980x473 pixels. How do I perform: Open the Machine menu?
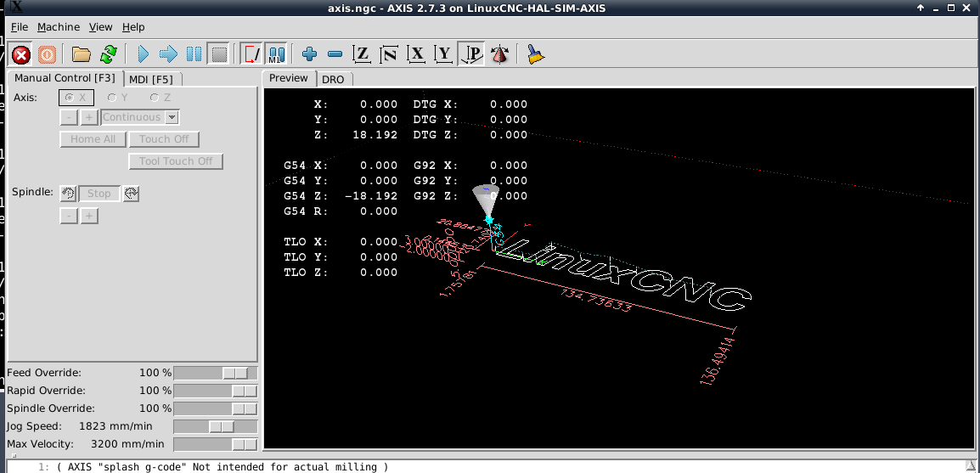(x=59, y=27)
